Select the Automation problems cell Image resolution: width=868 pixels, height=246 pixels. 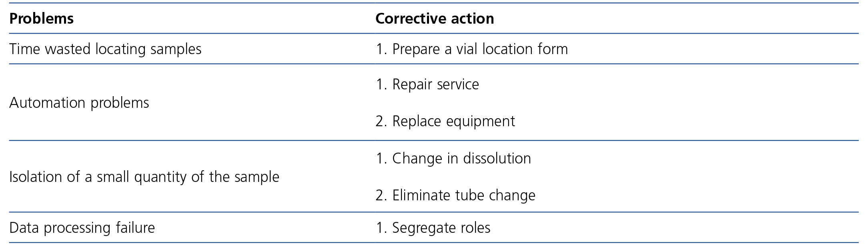tap(79, 103)
